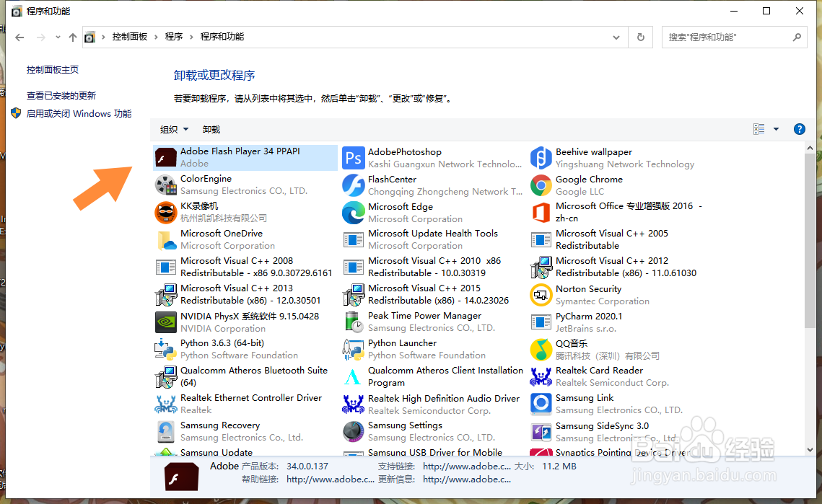Open 启用或关闭 Windows 功能 link
This screenshot has width=822, height=504.
point(79,114)
